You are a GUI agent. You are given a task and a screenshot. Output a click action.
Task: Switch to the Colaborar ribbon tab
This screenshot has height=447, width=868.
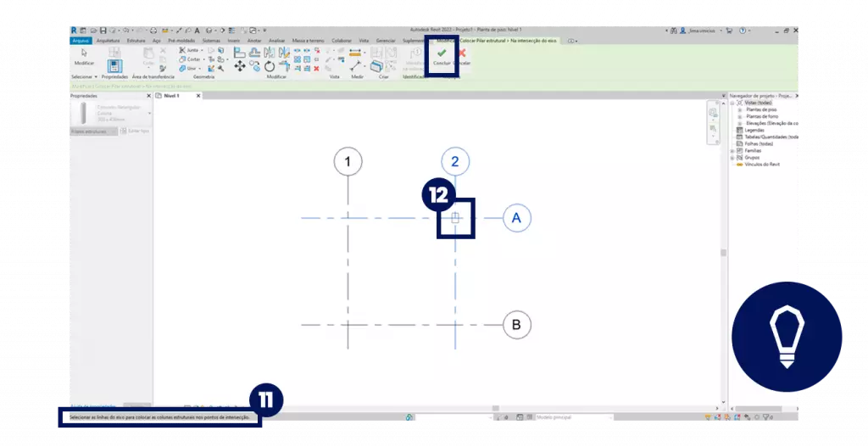pyautogui.click(x=342, y=41)
